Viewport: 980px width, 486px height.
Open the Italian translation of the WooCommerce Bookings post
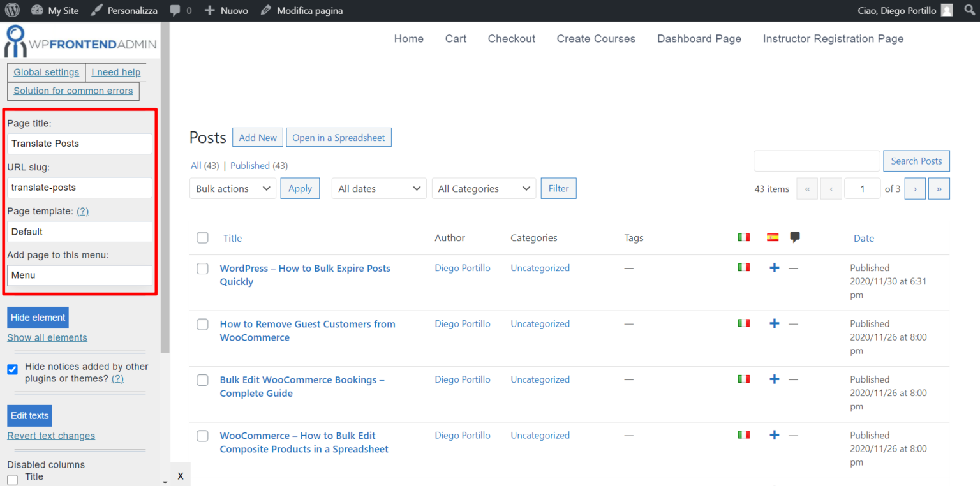744,379
